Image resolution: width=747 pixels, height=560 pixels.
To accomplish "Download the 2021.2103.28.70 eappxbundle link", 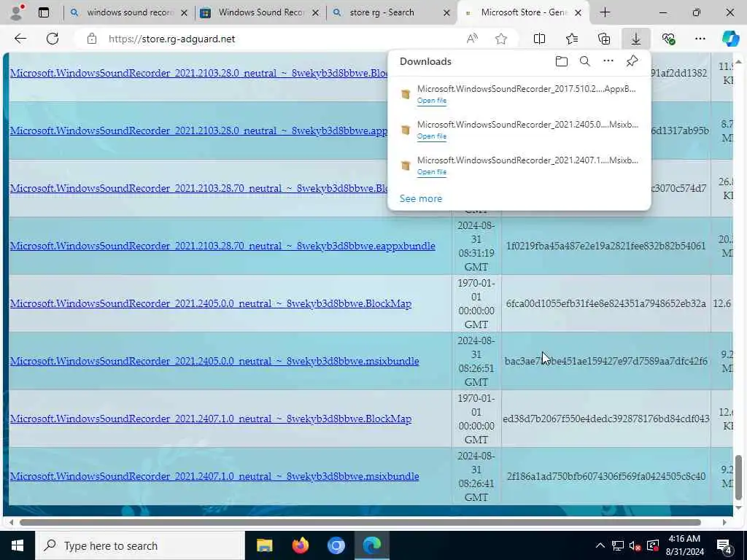I will 222,246.
